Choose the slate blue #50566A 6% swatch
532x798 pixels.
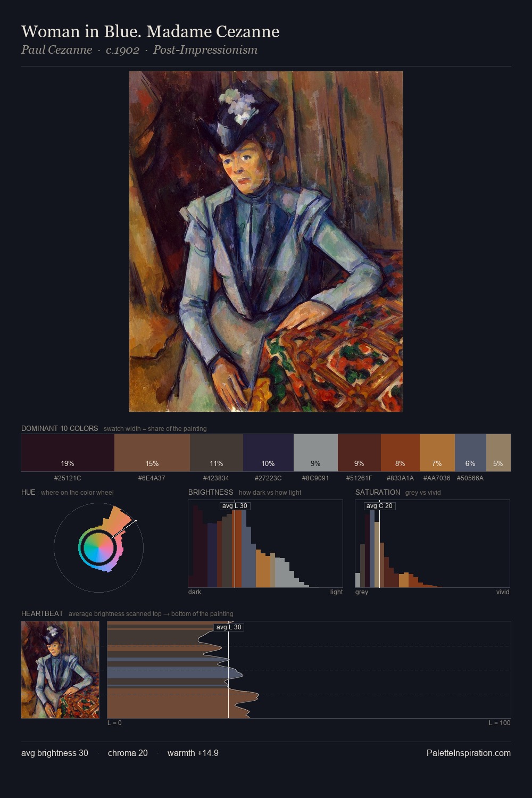pos(470,453)
